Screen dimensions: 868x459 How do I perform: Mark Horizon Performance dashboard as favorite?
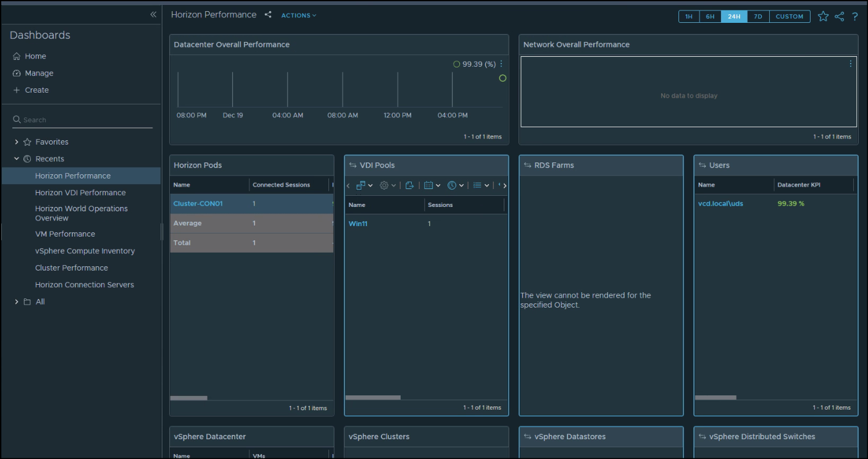[x=823, y=16]
